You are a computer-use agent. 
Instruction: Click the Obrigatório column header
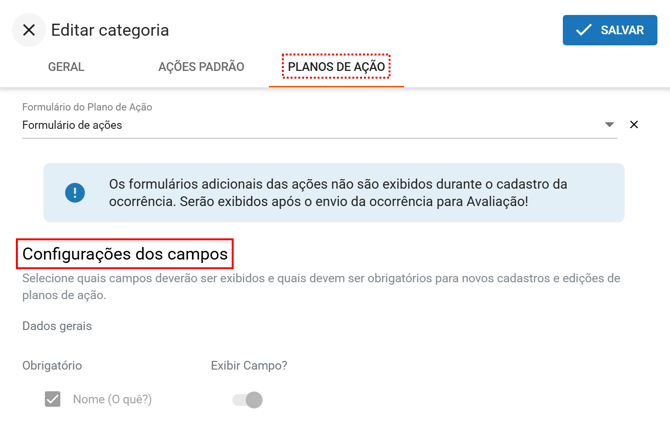52,366
